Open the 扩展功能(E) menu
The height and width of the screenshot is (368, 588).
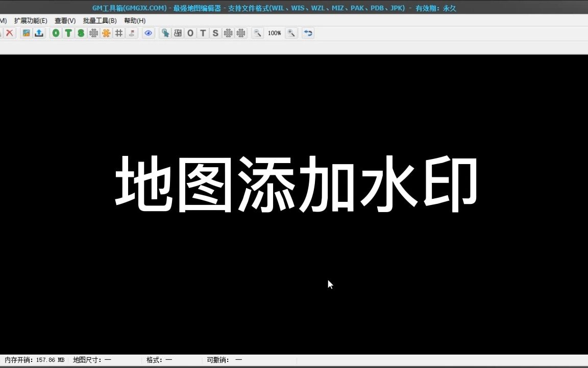click(x=31, y=20)
